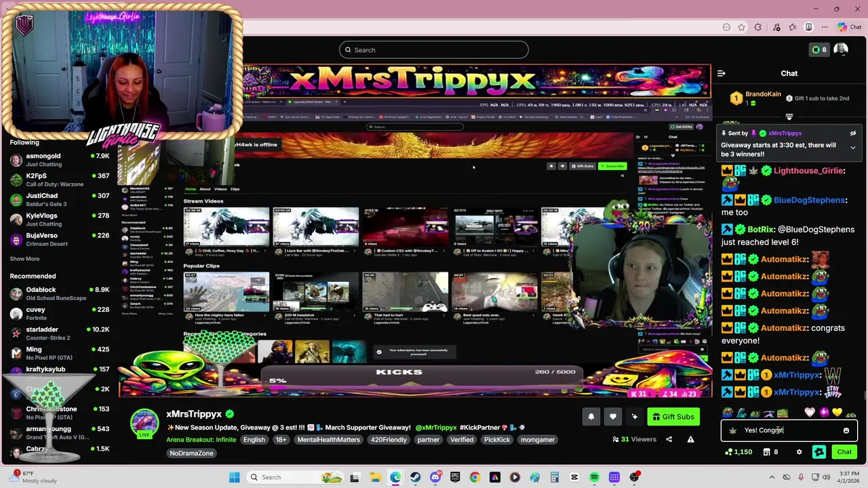Collapse the chat panel with arrow icon
The height and width of the screenshot is (488, 868).
click(722, 73)
